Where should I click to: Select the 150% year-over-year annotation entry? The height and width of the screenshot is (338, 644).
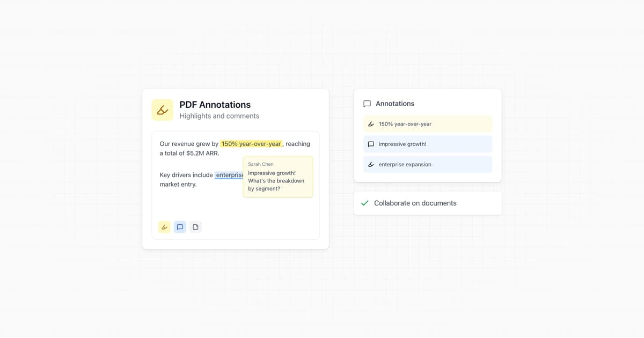click(x=427, y=123)
